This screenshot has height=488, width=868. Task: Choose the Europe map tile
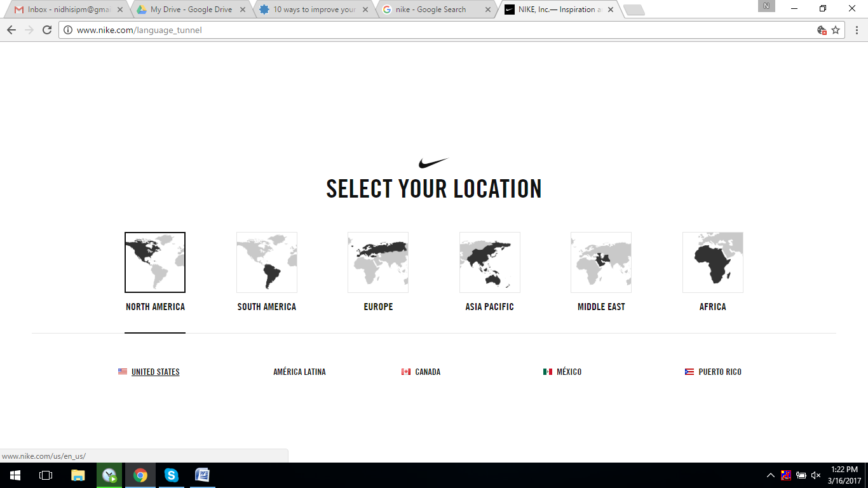tap(378, 262)
